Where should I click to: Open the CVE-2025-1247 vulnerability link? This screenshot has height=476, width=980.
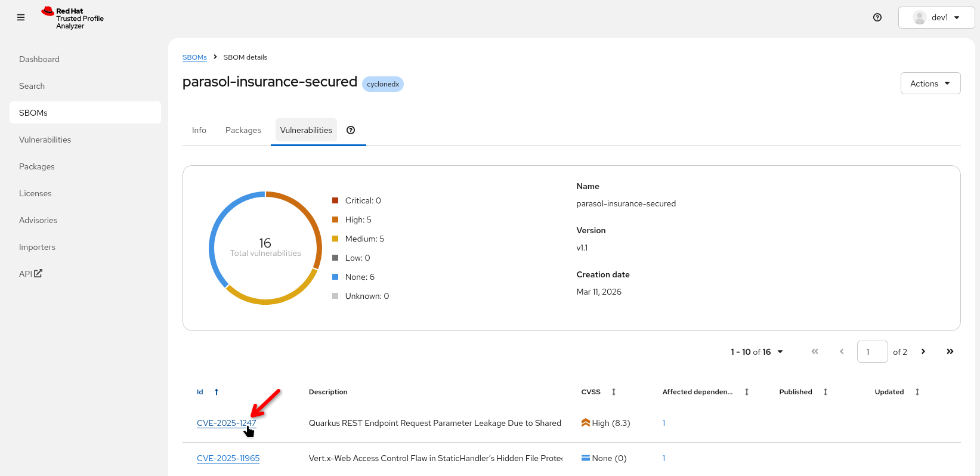click(x=226, y=423)
